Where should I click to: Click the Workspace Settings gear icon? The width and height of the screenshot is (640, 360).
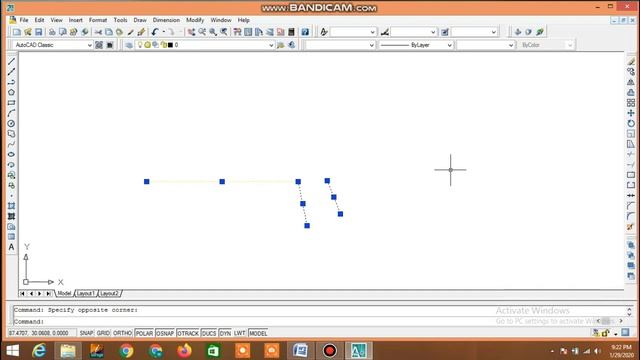(x=99, y=45)
